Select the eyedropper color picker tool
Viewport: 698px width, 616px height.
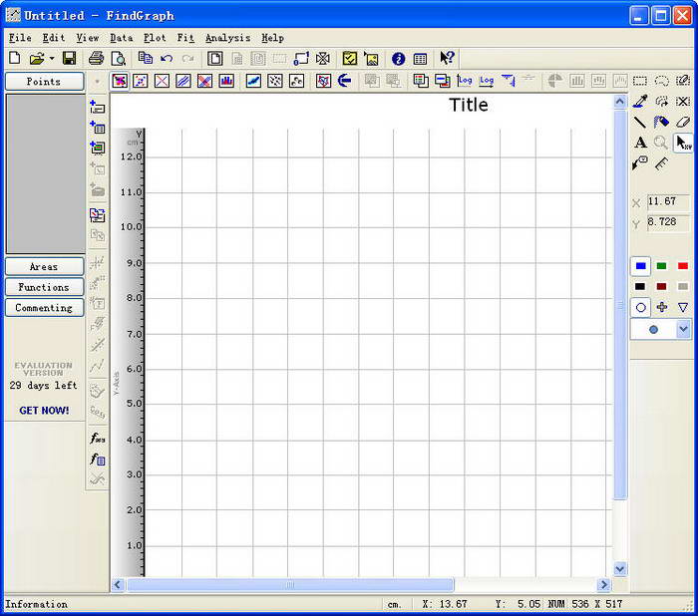point(640,102)
